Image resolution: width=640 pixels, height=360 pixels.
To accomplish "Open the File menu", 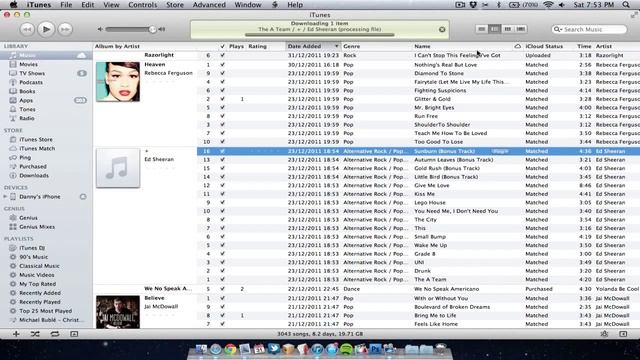I will click(66, 5).
